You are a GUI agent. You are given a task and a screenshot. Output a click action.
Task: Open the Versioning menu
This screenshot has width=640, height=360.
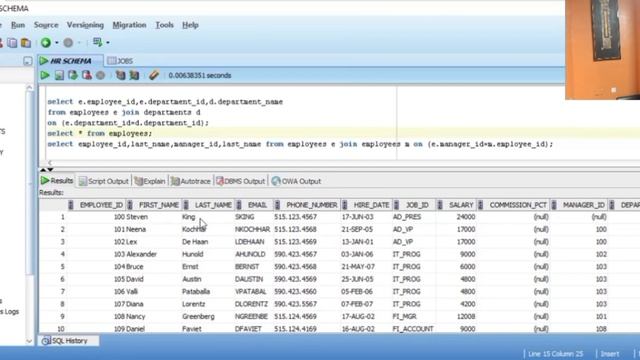point(85,25)
